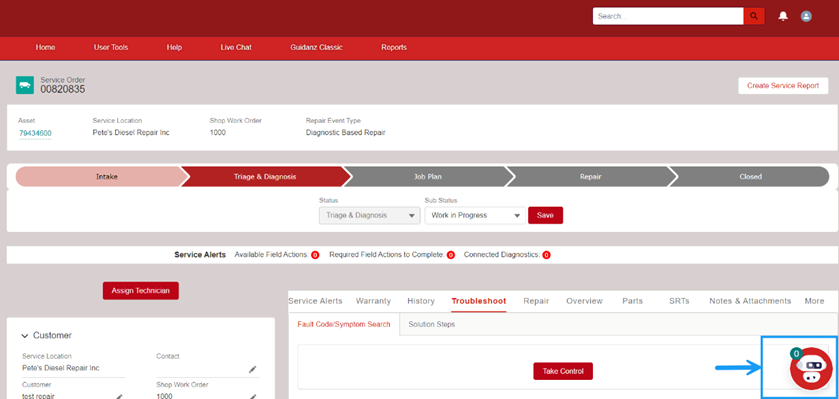The height and width of the screenshot is (399, 839).
Task: Click Assign Technician button
Action: [141, 290]
